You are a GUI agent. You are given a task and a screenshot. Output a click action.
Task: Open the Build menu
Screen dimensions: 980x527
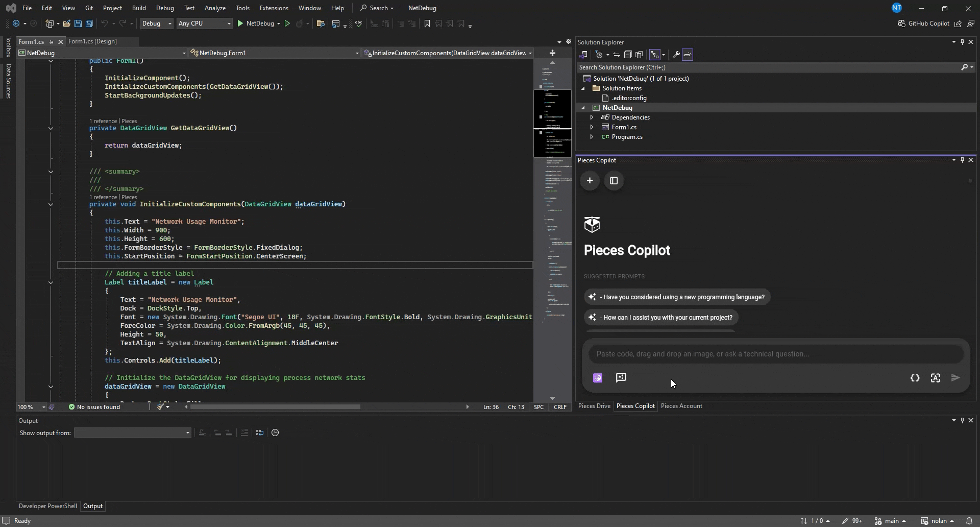(139, 8)
